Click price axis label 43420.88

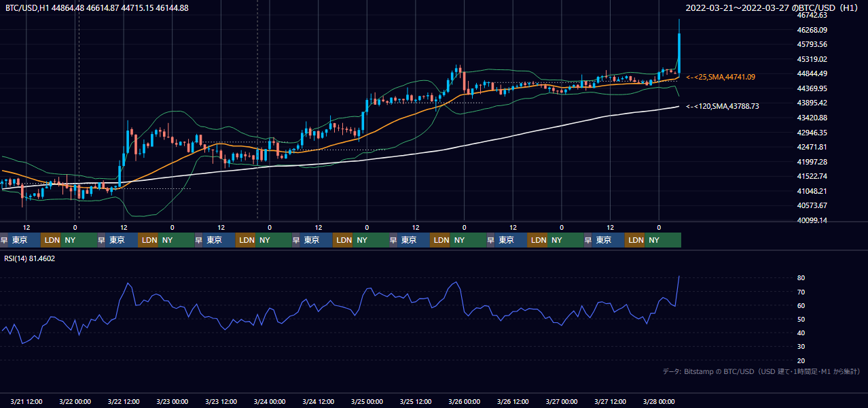tap(812, 118)
